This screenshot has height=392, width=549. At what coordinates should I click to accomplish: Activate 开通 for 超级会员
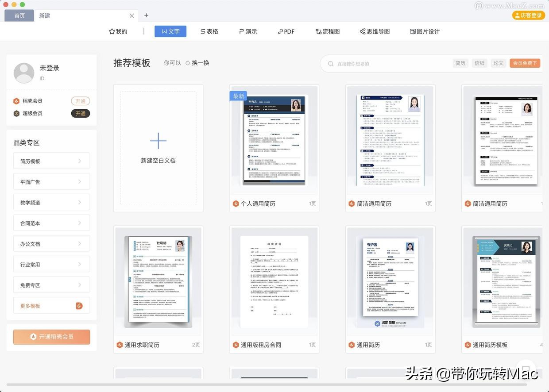(x=80, y=113)
